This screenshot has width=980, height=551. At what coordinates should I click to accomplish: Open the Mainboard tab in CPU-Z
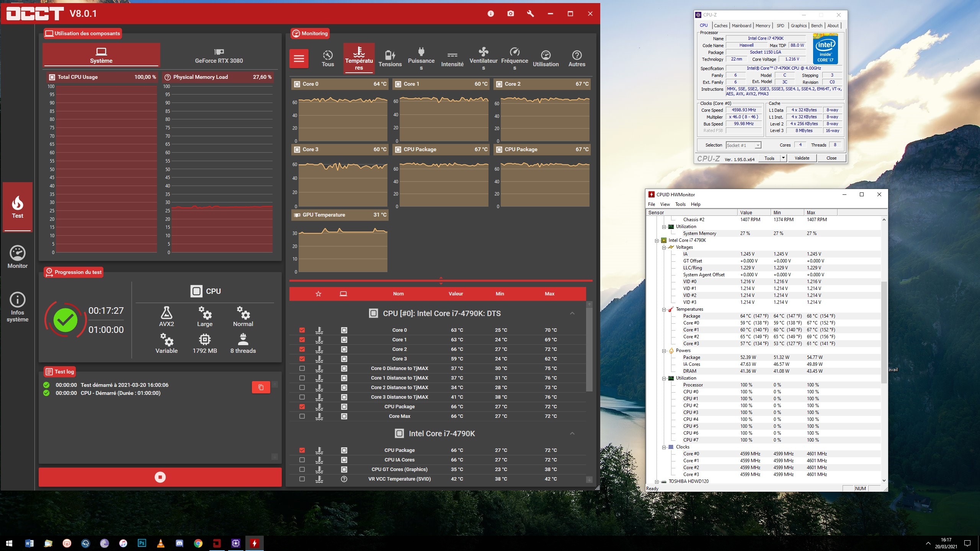click(741, 26)
